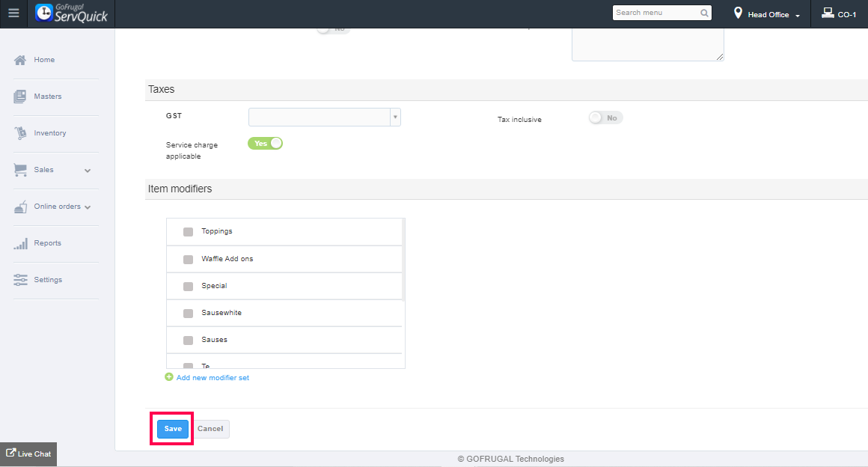This screenshot has height=467, width=868.
Task: Click the ServQuick logo
Action: coord(71,13)
